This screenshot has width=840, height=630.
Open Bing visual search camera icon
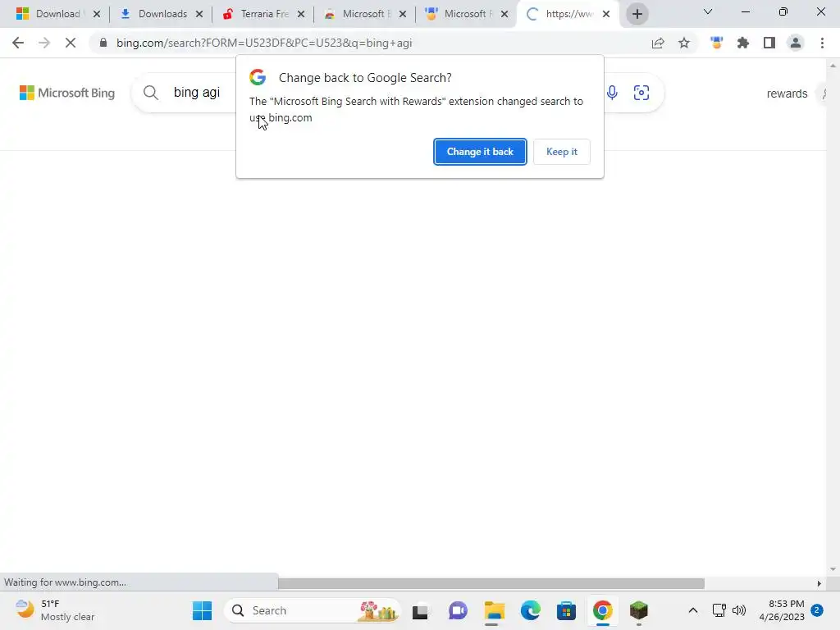[641, 93]
